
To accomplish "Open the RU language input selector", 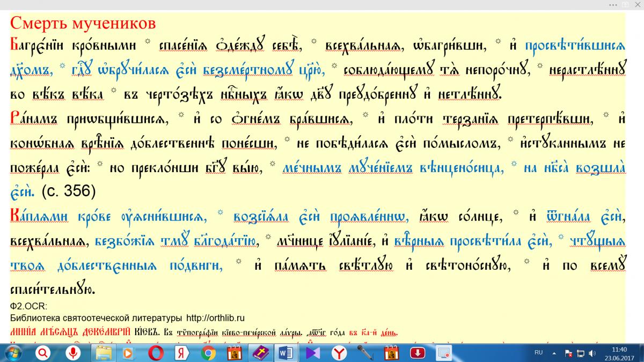I will (x=538, y=352).
